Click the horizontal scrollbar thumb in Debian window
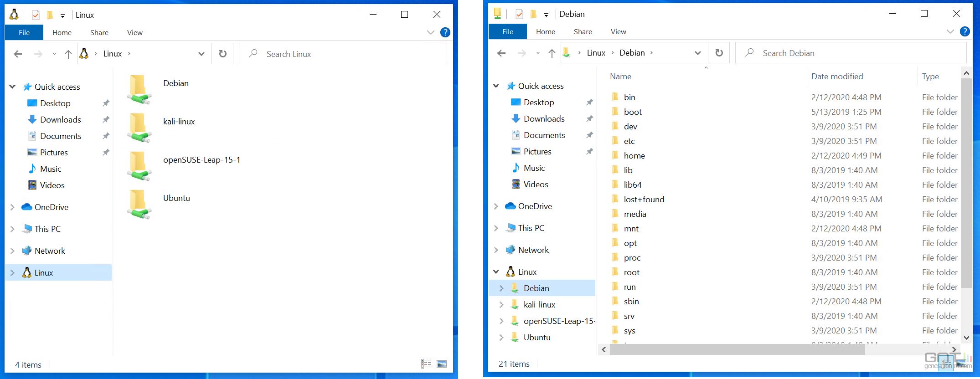 pos(737,349)
